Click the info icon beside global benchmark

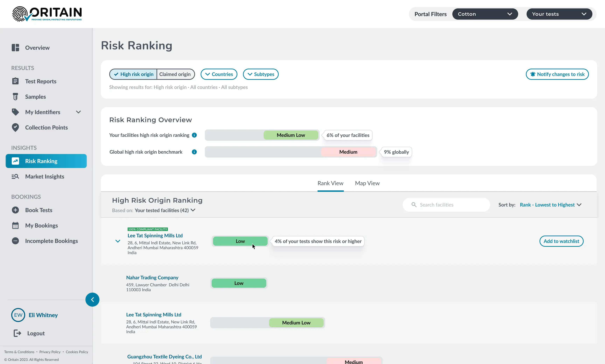coord(194,152)
